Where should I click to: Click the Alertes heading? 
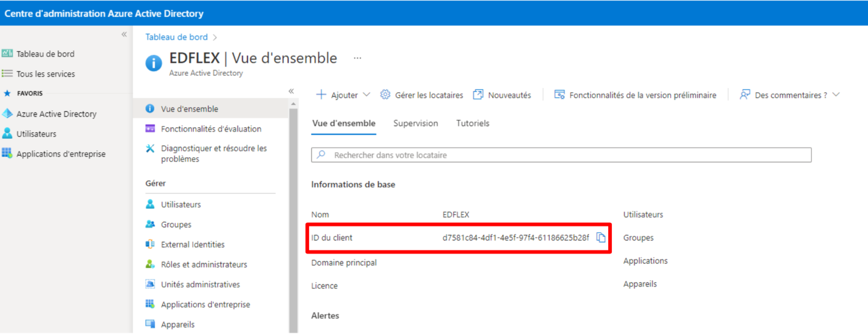coord(325,316)
